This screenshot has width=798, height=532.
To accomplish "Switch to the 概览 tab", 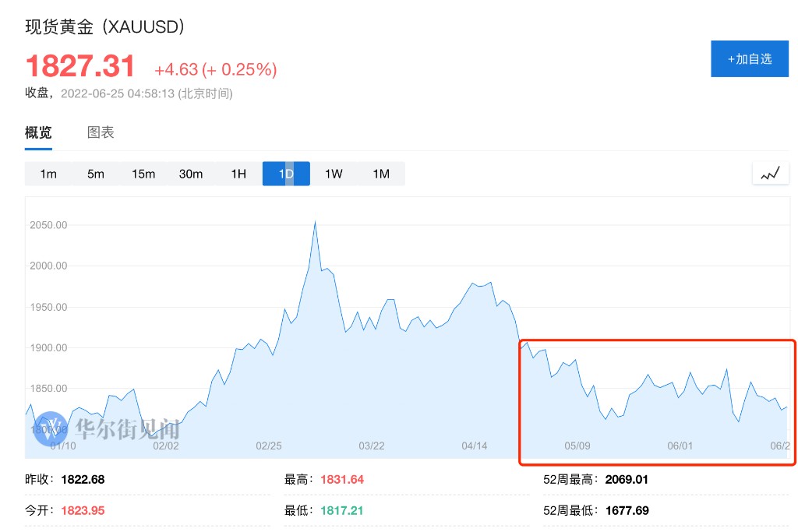I will [x=38, y=132].
